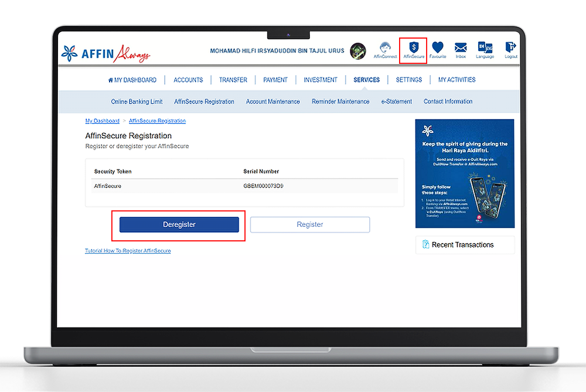Click the AffinConnect support icon
This screenshot has height=392, width=586.
click(385, 49)
